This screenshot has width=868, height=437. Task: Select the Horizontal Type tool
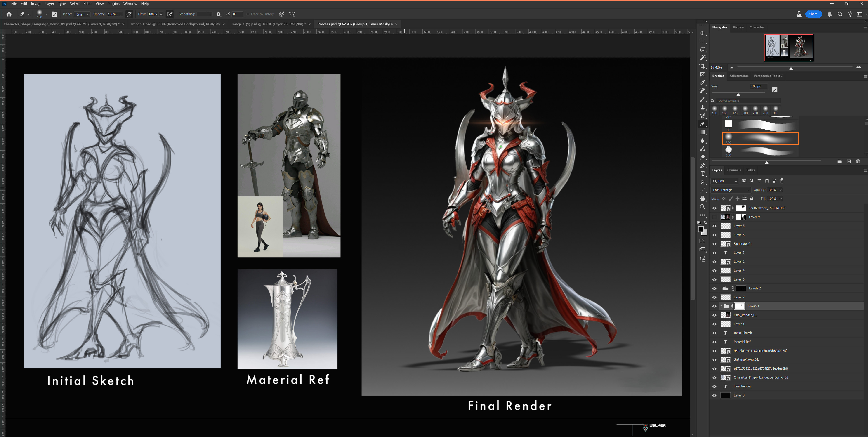(x=703, y=174)
